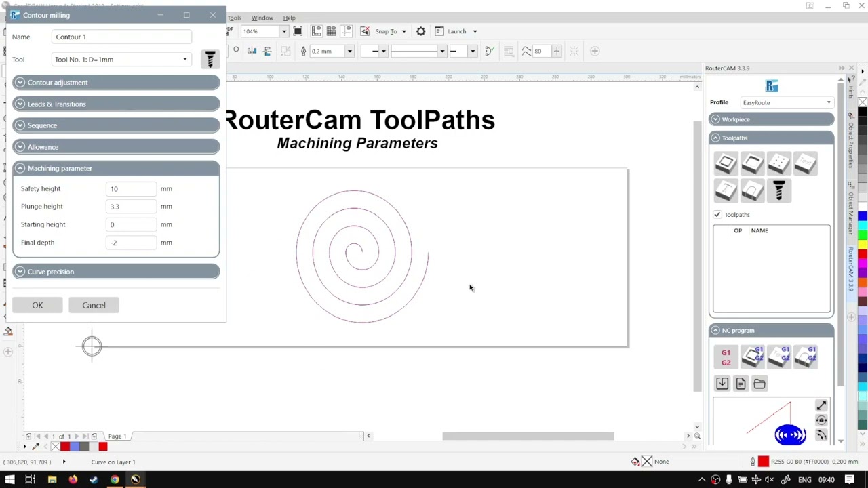Toggle show rulers icon in toolbar
The height and width of the screenshot is (488, 868).
pyautogui.click(x=316, y=31)
